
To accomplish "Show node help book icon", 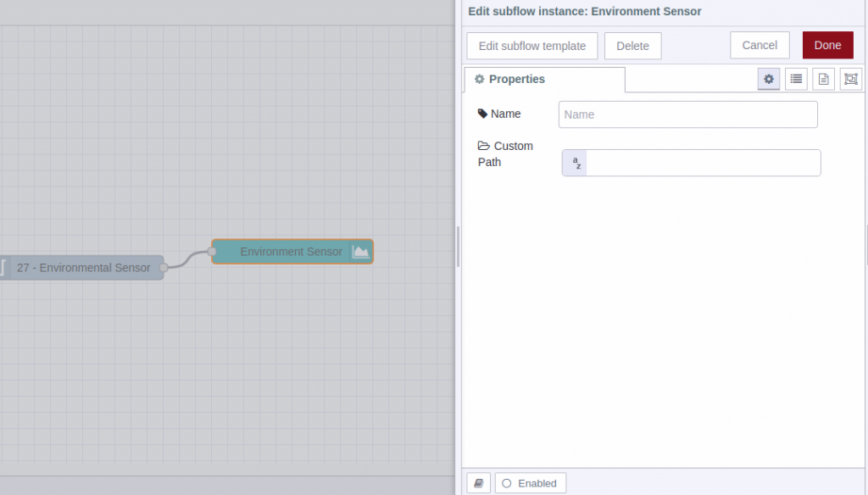I will [x=479, y=483].
